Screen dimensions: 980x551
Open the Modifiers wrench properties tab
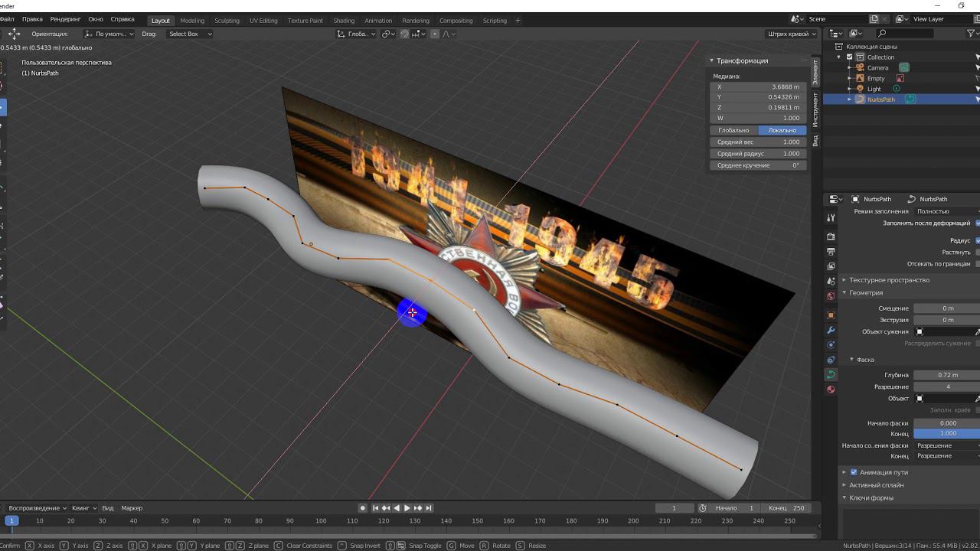coord(831,330)
